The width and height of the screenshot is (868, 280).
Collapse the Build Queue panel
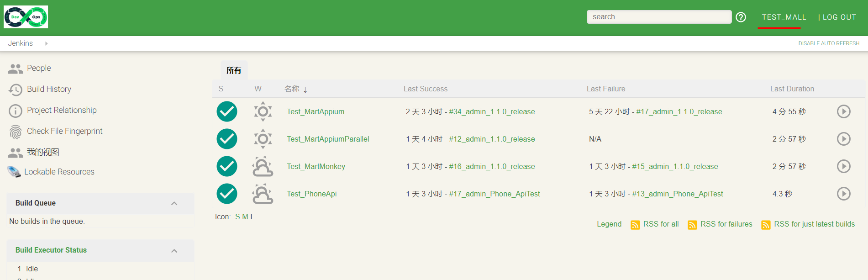174,203
